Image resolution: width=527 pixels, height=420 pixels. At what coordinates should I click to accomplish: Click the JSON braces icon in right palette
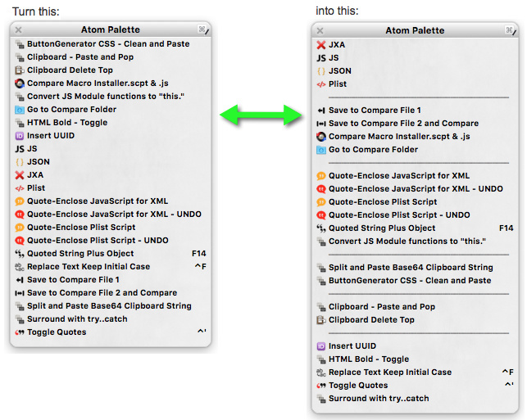[321, 71]
